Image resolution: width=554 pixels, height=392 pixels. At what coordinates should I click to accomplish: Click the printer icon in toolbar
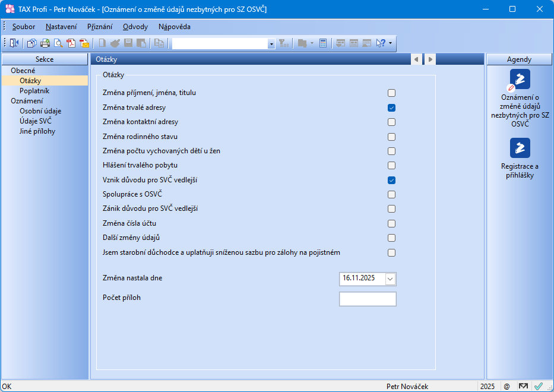coord(45,43)
